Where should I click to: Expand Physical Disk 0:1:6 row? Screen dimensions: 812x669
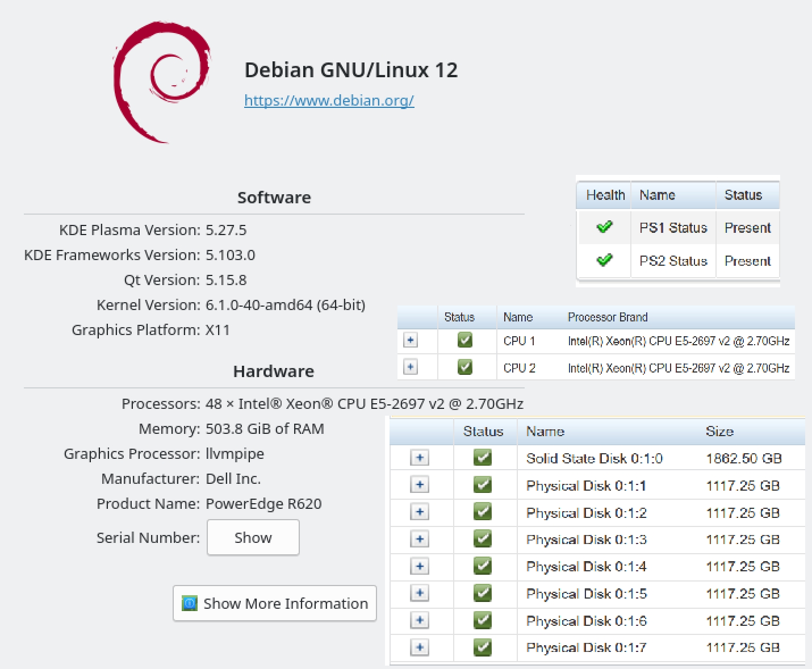pyautogui.click(x=420, y=620)
